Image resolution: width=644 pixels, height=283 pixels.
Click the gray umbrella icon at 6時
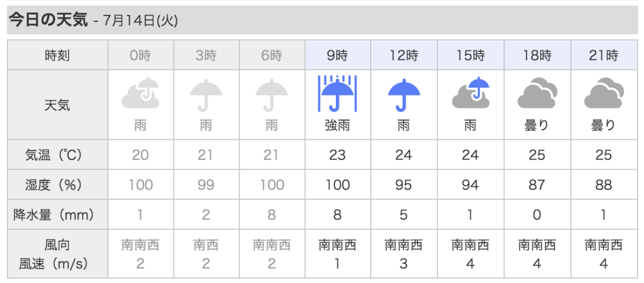[x=273, y=95]
